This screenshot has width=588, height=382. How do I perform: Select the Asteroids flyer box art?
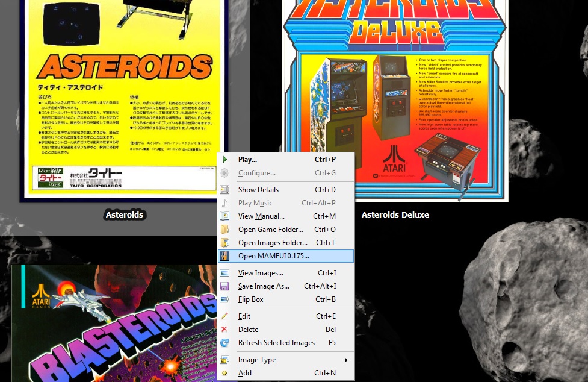[124, 101]
